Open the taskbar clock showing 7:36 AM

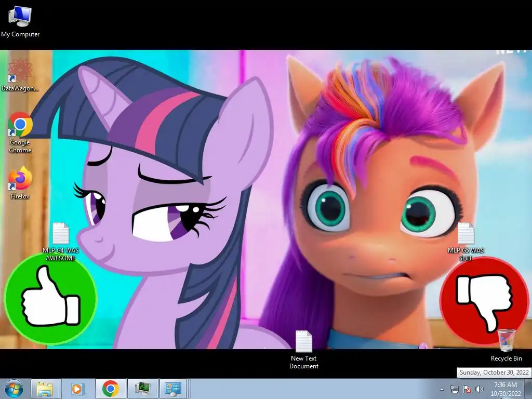(506, 389)
